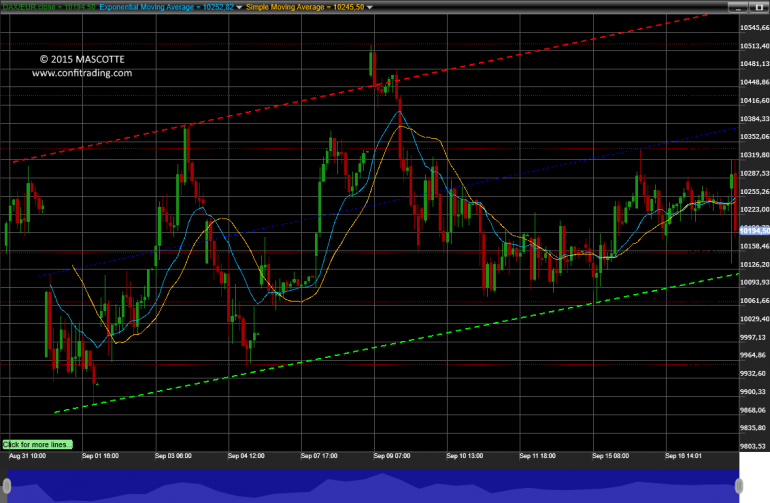Image resolution: width=770 pixels, height=503 pixels.
Task: Minimize the chart panel with the dash button
Action: tap(737, 7)
